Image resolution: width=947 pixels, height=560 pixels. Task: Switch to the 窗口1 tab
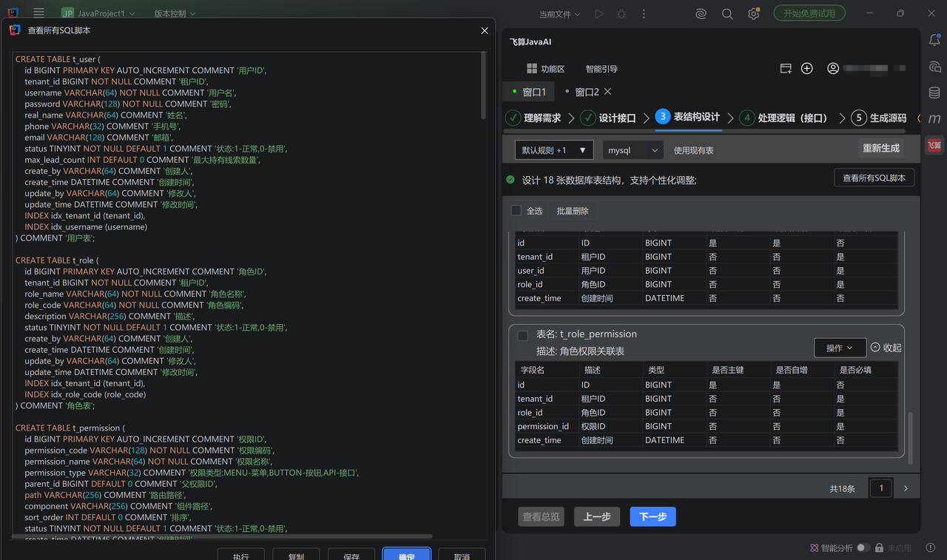click(x=528, y=92)
